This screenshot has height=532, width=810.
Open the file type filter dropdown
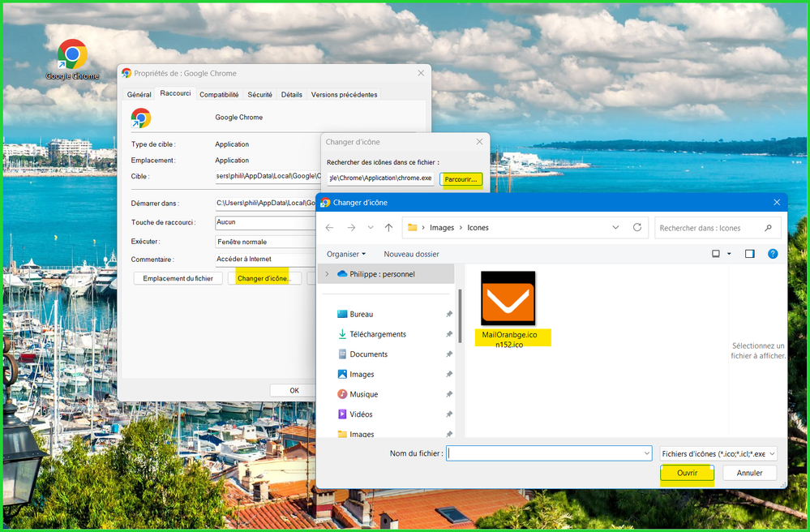(718, 454)
